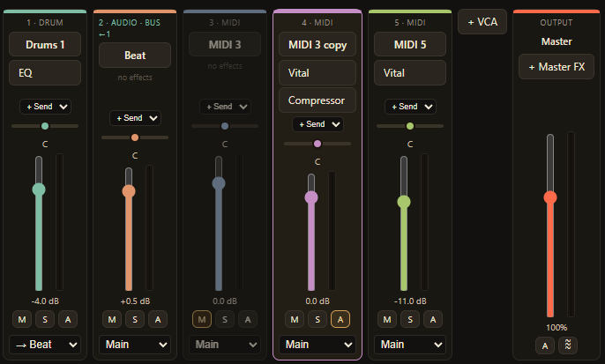The width and height of the screenshot is (605, 364).
Task: Toggle automation A on Beat bus
Action: [158, 319]
